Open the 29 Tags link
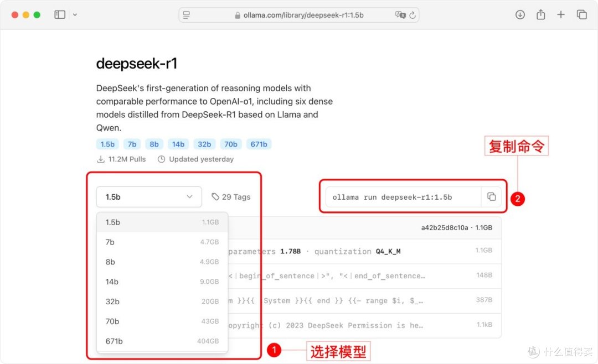 click(x=231, y=197)
